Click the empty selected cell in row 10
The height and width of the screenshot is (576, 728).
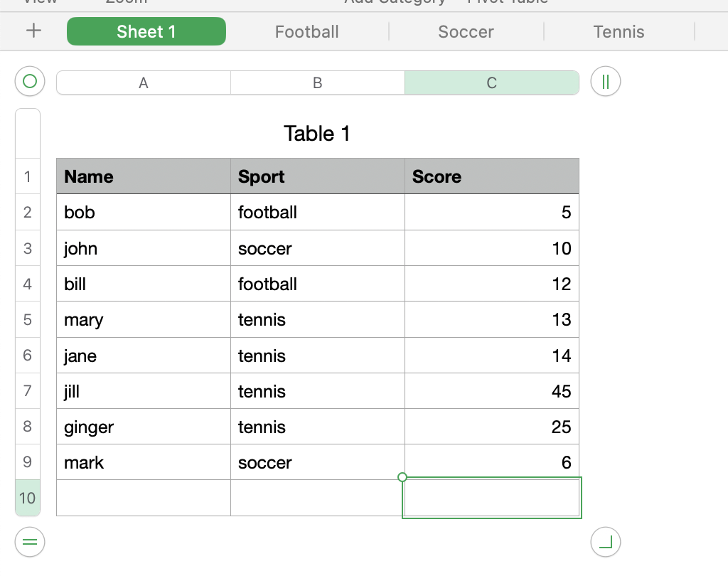492,498
